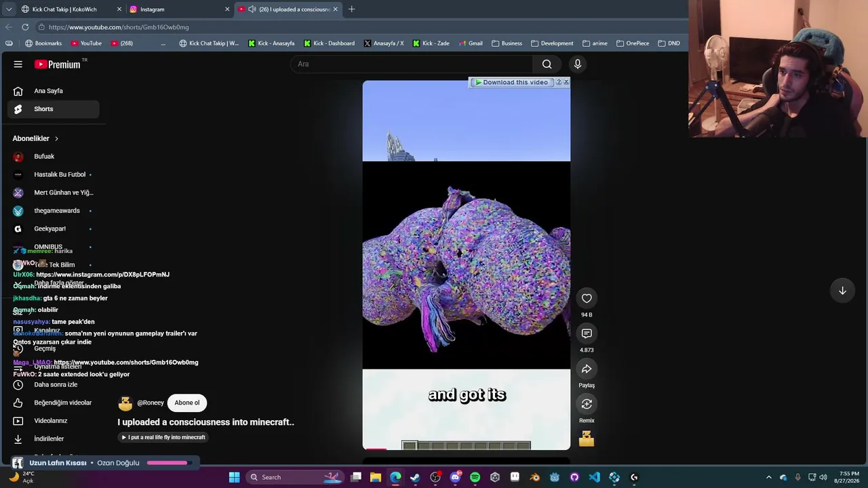Open Unity from the taskbar
Screen dimensions: 868x488
(495, 477)
